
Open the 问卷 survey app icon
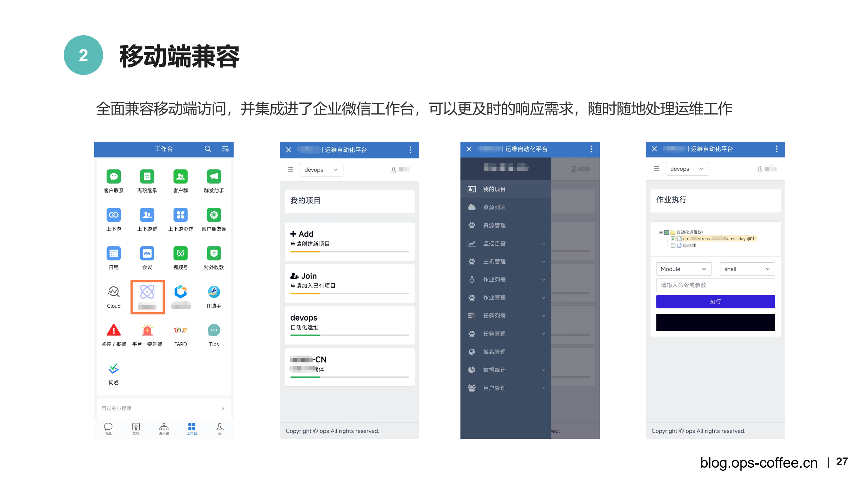pos(114,369)
